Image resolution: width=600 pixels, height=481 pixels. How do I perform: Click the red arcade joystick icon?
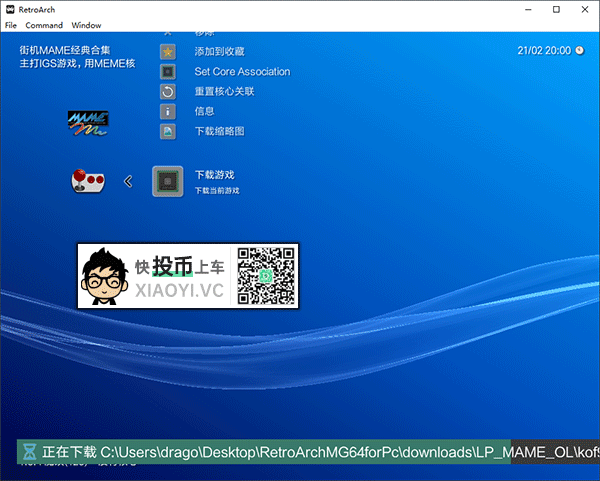pos(87,181)
